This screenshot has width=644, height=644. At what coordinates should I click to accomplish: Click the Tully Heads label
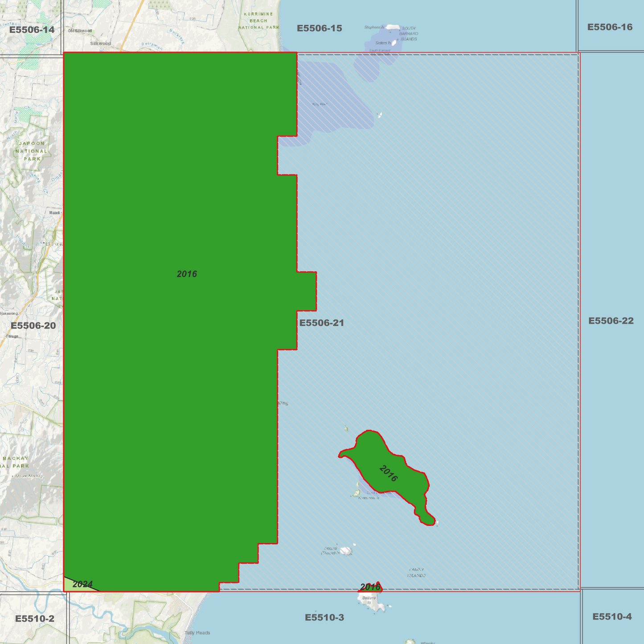(x=198, y=632)
